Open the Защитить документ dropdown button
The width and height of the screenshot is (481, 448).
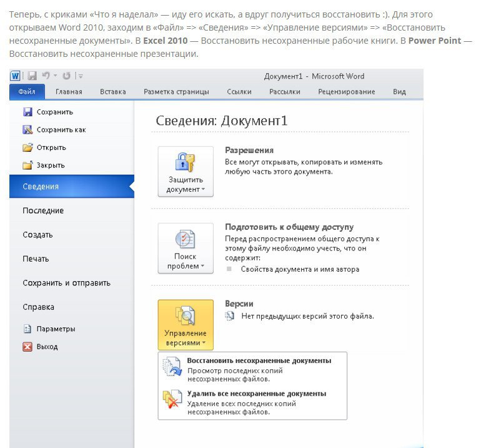[x=186, y=171]
